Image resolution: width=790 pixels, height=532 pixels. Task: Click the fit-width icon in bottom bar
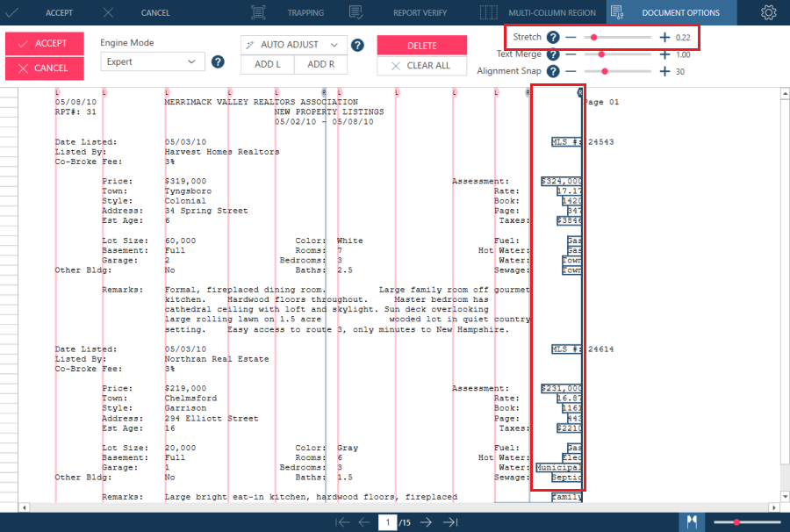[693, 522]
